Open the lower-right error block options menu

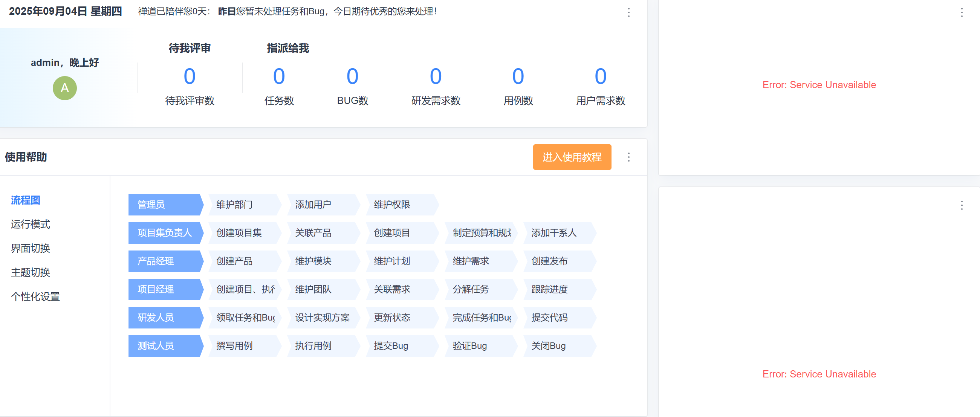(962, 205)
